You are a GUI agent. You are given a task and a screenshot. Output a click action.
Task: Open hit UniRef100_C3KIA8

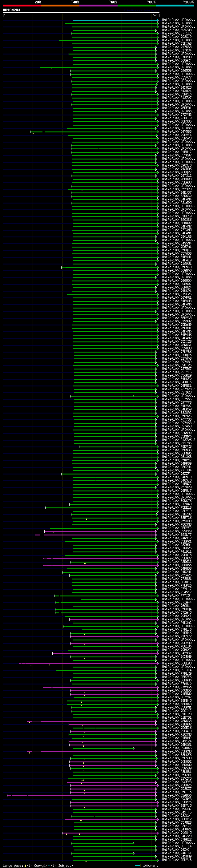pyautogui.click(x=177, y=43)
